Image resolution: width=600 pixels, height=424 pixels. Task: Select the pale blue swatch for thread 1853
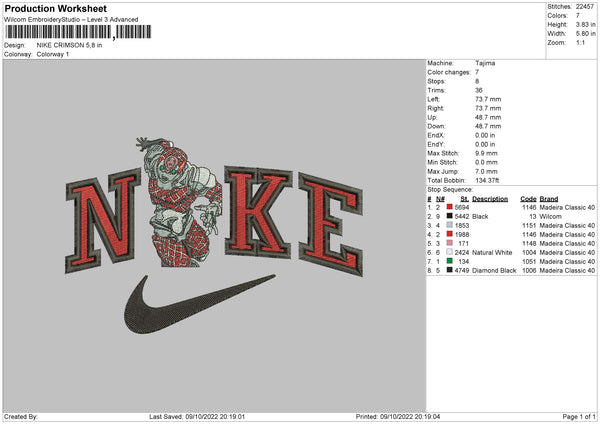pos(450,225)
